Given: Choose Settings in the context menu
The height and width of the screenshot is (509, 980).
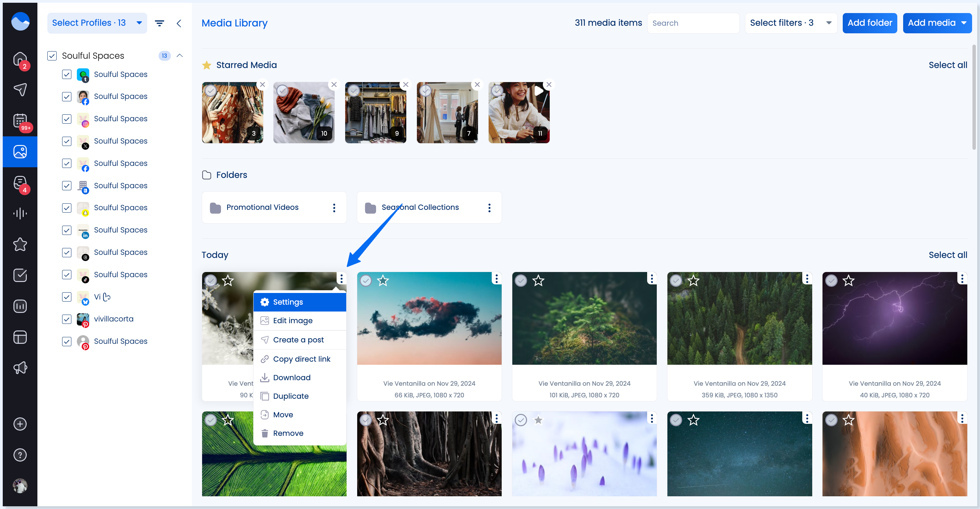Looking at the screenshot, I should 300,302.
